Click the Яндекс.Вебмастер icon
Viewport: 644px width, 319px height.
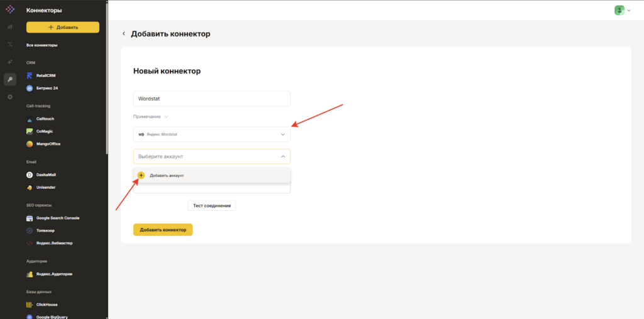[x=30, y=243]
